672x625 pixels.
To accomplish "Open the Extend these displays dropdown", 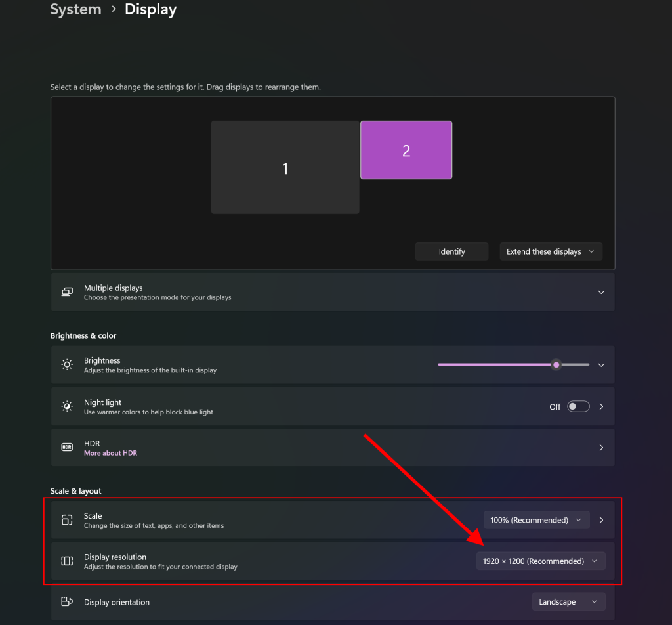I will point(551,251).
